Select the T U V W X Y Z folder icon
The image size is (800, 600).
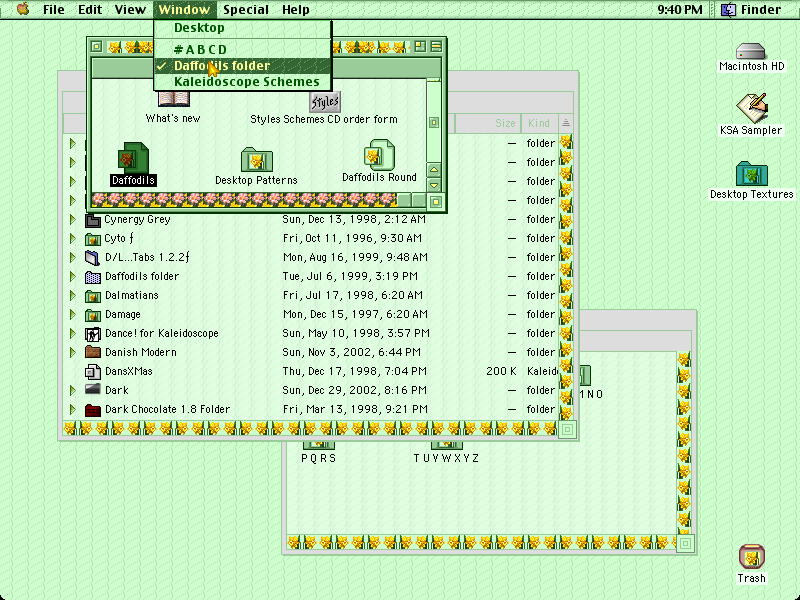tap(446, 445)
